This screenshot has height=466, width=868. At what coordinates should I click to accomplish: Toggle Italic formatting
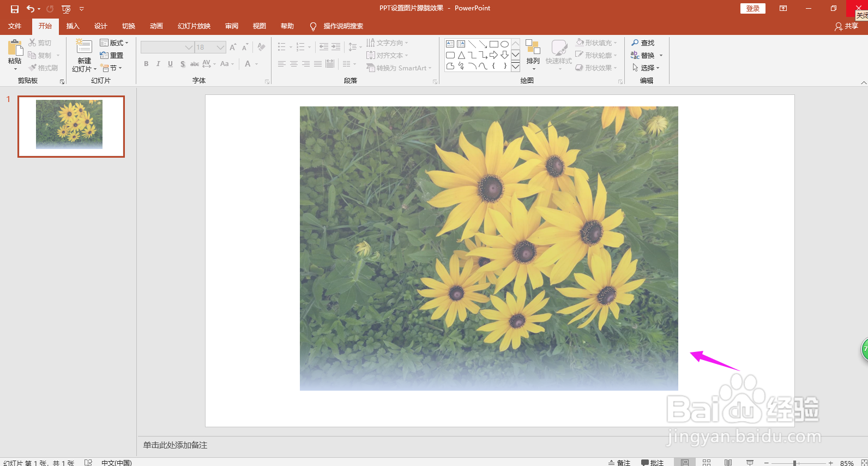(158, 64)
